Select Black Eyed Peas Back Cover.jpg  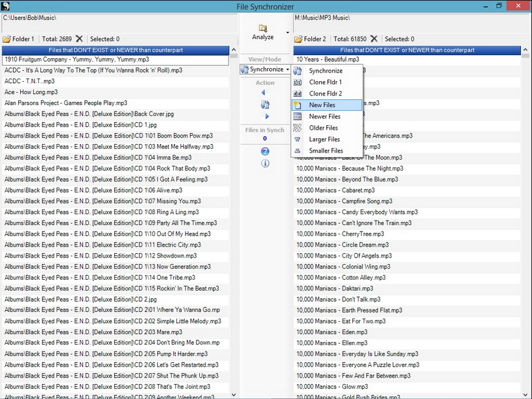click(115, 114)
